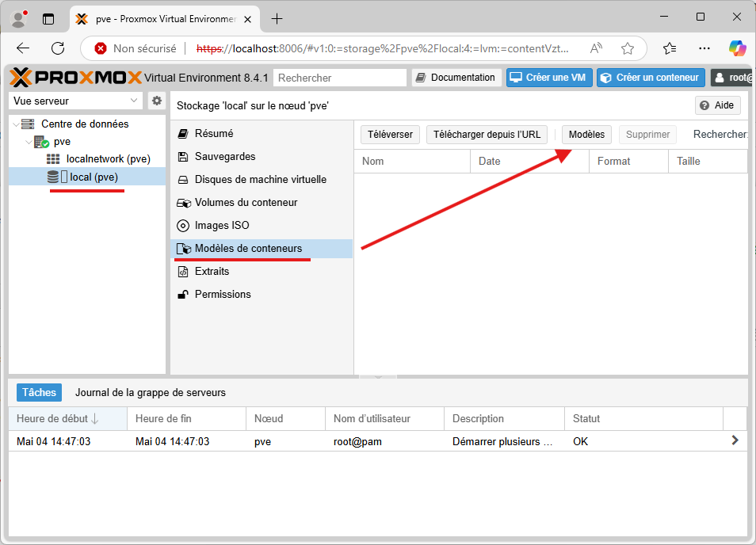Click the Supprimer button
The height and width of the screenshot is (545, 756).
pyautogui.click(x=647, y=135)
